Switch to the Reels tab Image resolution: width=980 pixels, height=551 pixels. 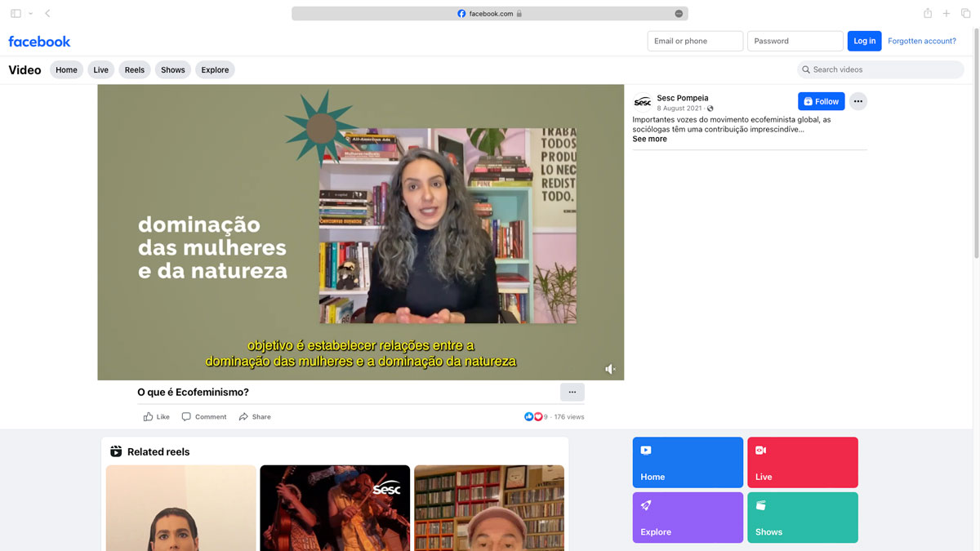tap(135, 70)
